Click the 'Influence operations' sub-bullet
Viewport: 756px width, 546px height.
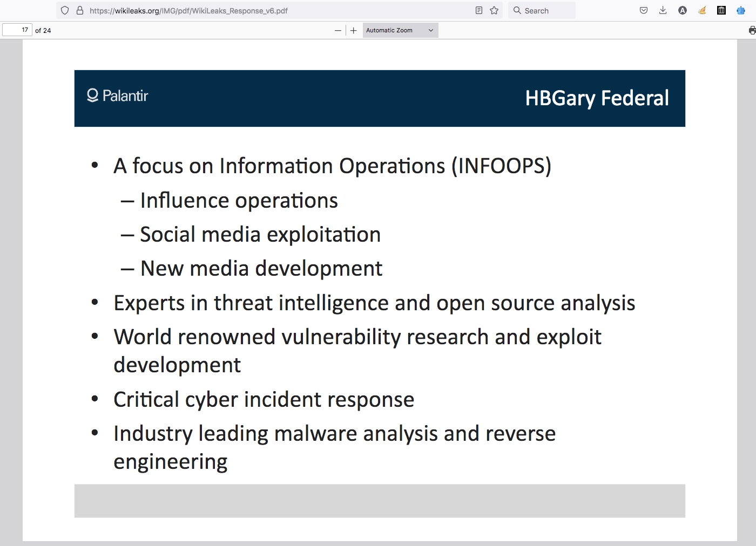pyautogui.click(x=239, y=201)
